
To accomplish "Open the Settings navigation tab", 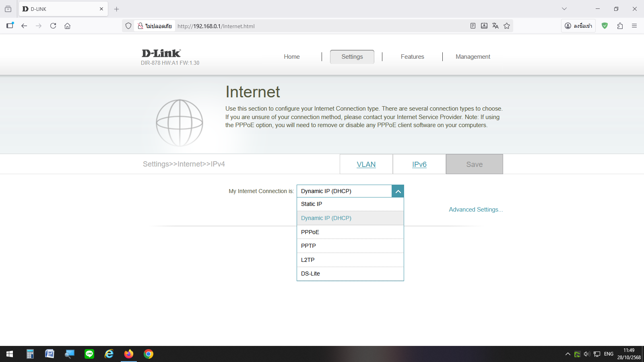I will click(352, 57).
